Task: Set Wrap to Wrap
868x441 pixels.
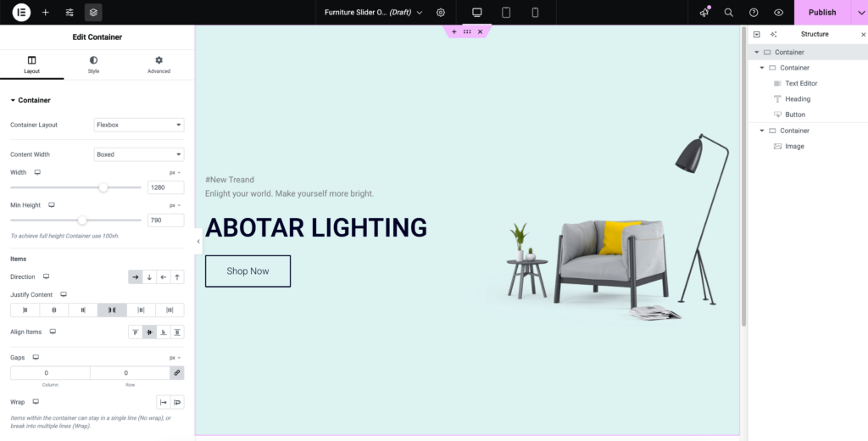Action: click(177, 402)
